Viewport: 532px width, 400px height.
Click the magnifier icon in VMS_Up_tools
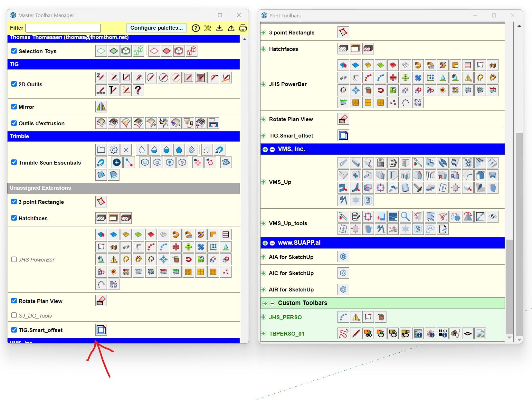click(405, 217)
